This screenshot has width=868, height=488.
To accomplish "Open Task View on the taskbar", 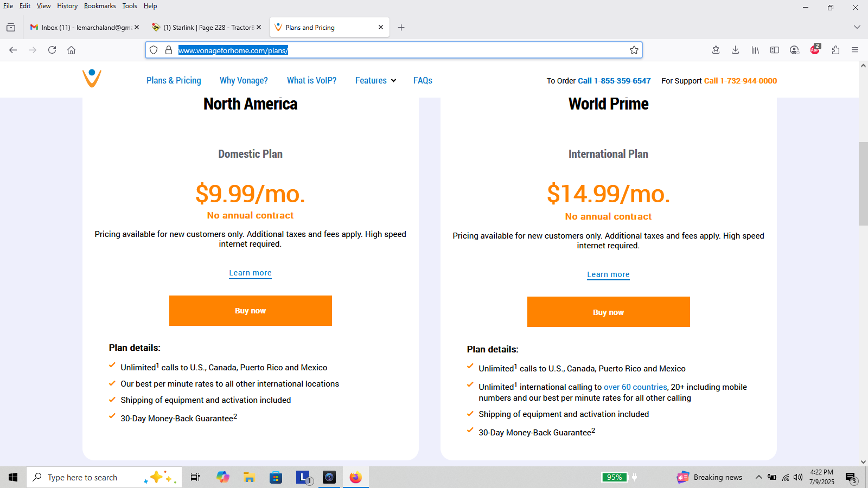I will click(x=195, y=477).
